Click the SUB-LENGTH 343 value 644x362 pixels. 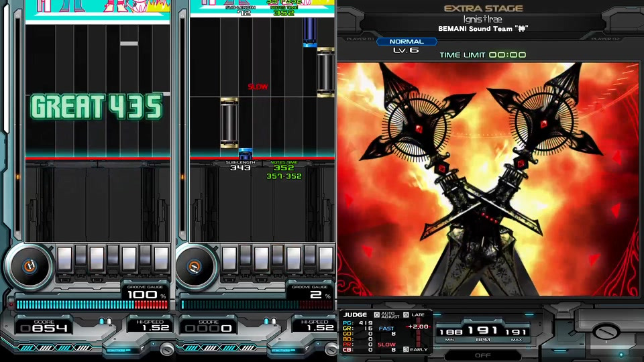240,168
